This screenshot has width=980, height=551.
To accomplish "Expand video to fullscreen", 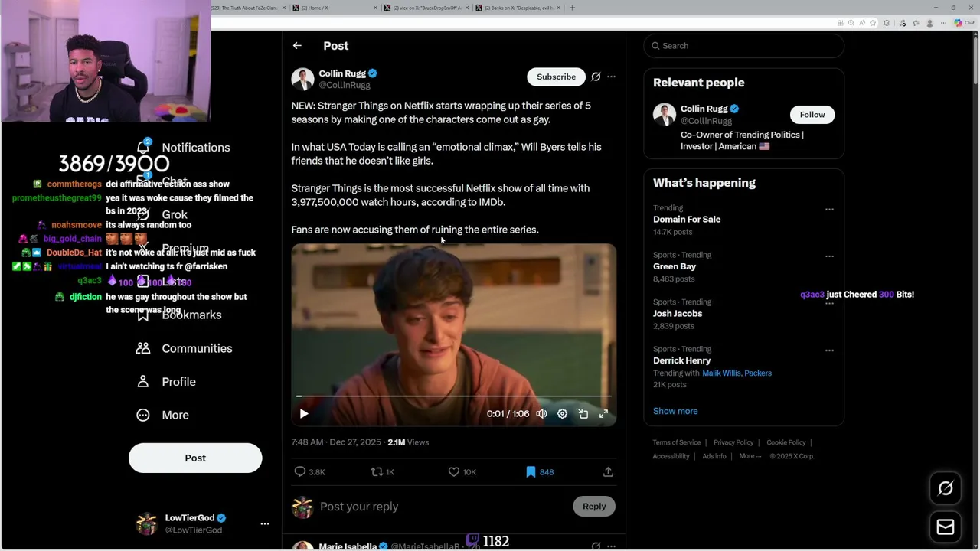I will (x=603, y=413).
